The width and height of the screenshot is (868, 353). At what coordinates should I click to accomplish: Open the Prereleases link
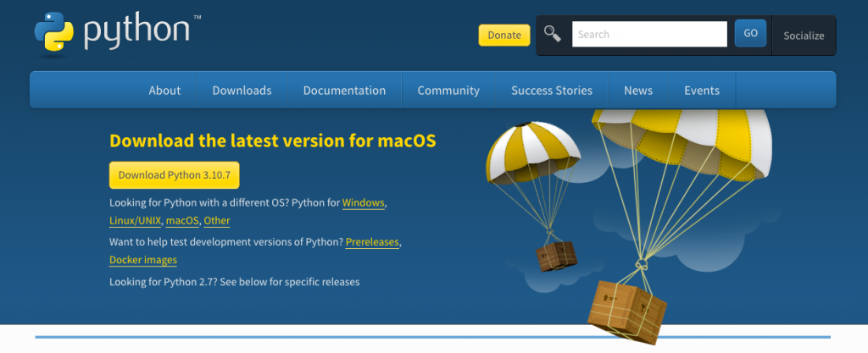pos(372,242)
